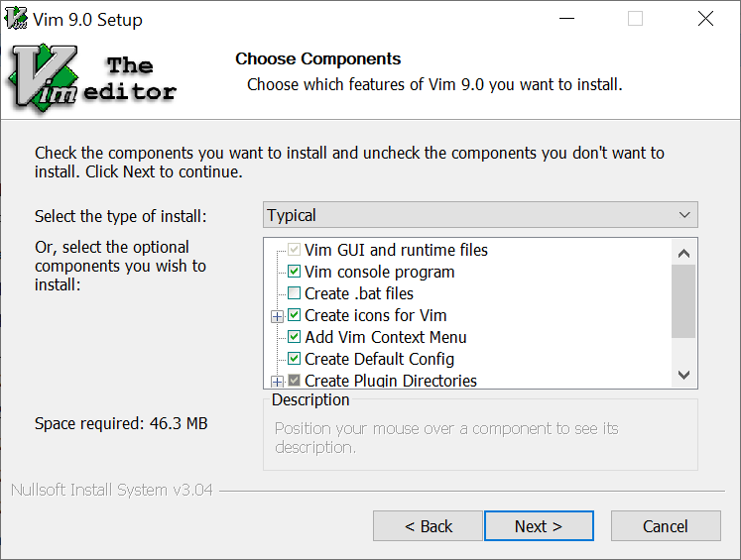Select the Create icons for Vim label
The image size is (741, 560).
[376, 315]
